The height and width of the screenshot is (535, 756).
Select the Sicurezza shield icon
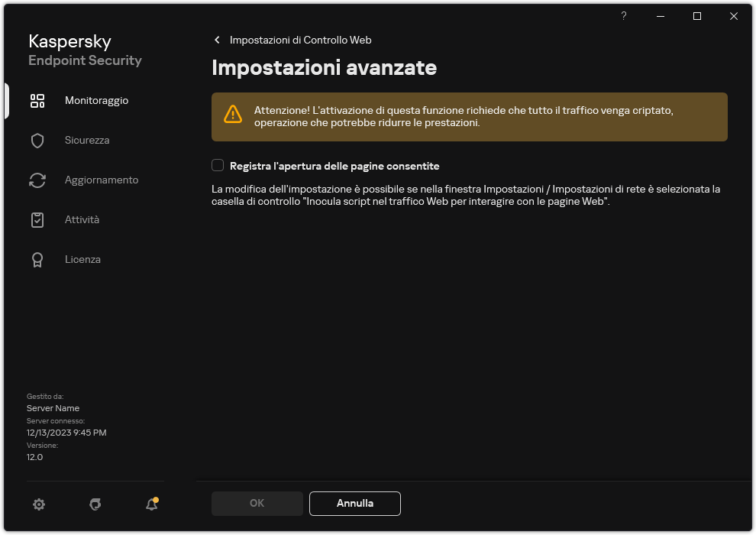click(x=37, y=140)
